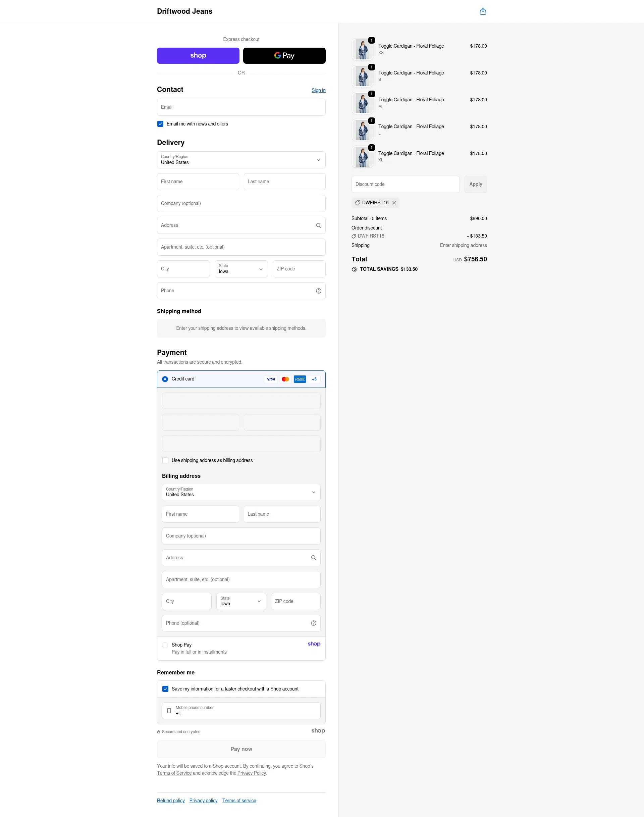Apply the entered discount code

point(475,184)
